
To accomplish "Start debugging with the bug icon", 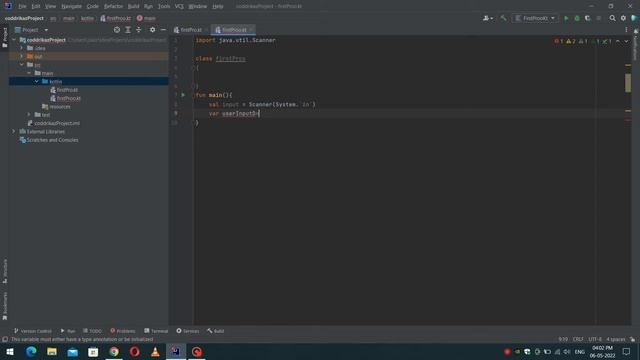I will [x=577, y=18].
